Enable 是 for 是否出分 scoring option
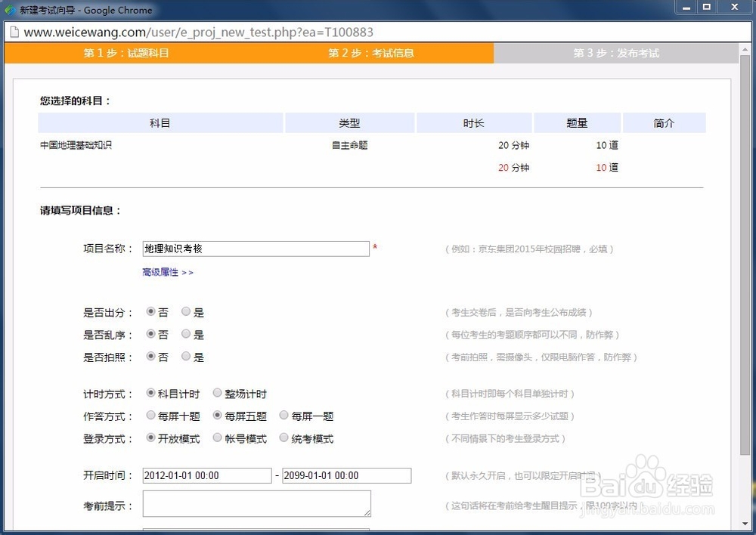Viewport: 756px width, 535px height. tap(186, 312)
